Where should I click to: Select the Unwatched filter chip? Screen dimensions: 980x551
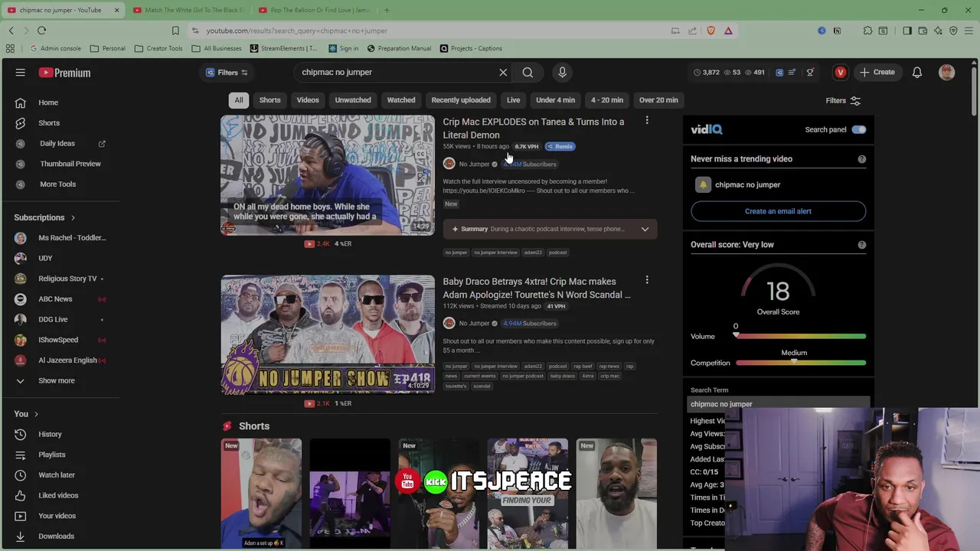[353, 100]
